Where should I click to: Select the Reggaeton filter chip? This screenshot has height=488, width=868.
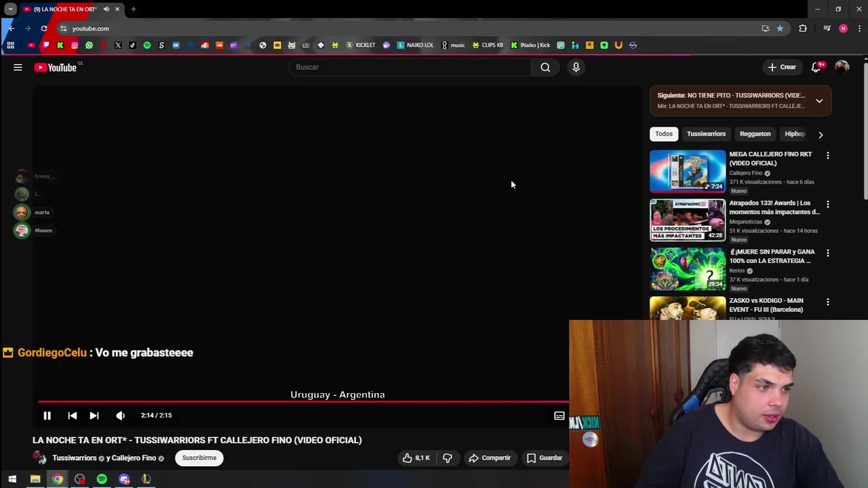755,134
